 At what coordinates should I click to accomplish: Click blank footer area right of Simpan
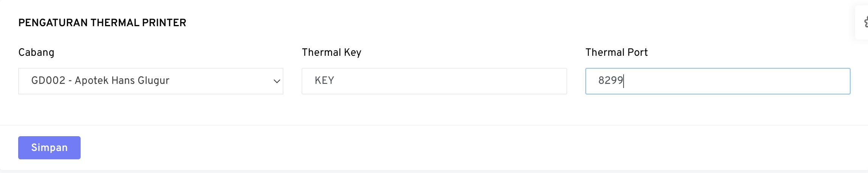tap(454, 148)
